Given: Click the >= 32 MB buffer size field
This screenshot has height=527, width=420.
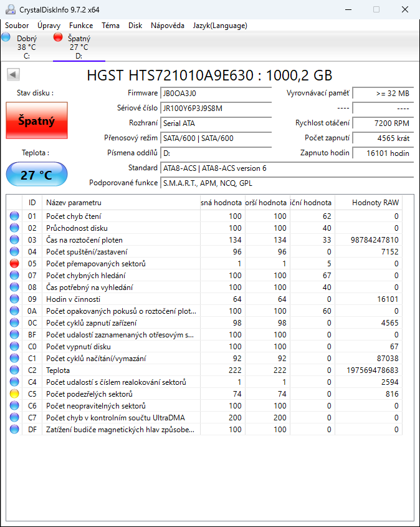Looking at the screenshot, I should pos(383,94).
